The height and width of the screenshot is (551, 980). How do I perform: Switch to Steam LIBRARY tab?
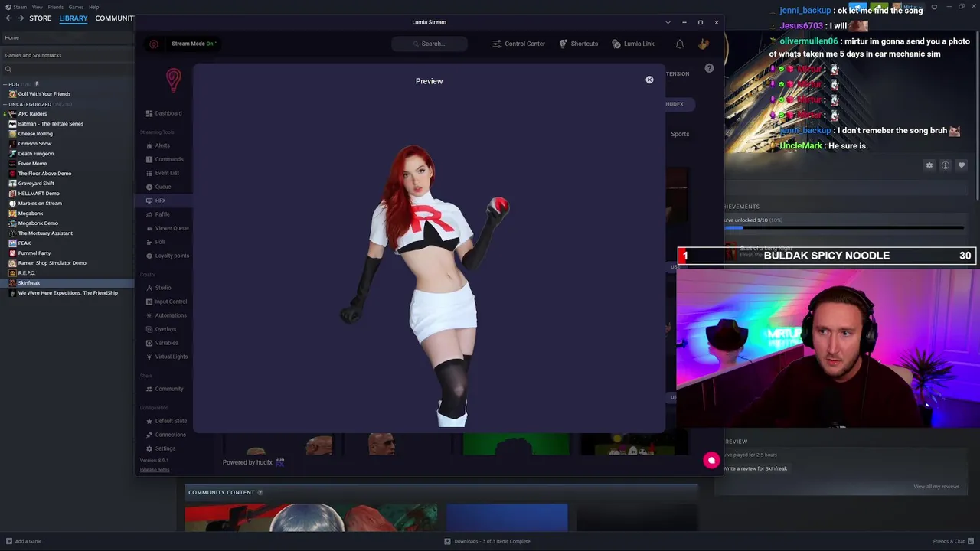73,18
